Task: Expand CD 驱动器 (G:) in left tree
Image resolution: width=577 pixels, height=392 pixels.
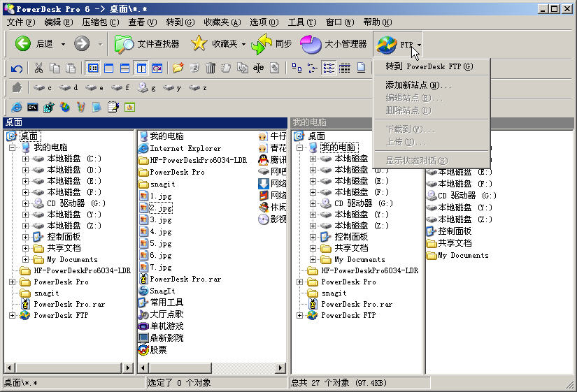Action: [25, 203]
